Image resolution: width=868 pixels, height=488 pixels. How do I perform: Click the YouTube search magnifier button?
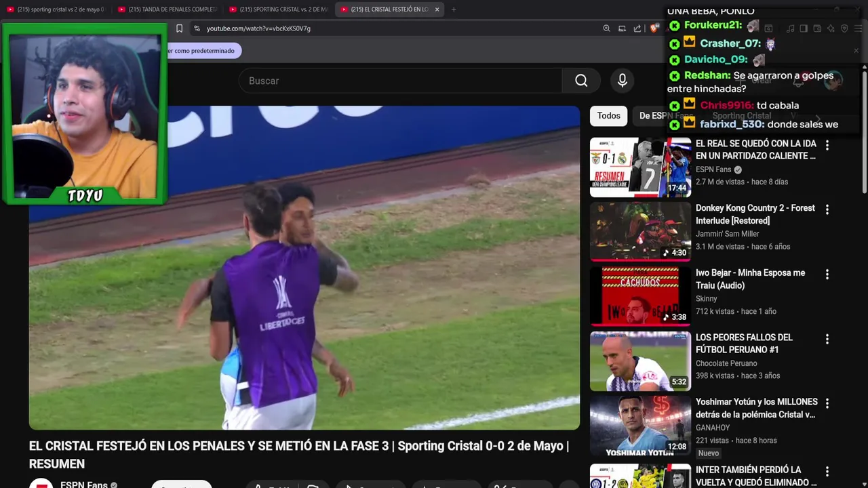[x=581, y=81]
